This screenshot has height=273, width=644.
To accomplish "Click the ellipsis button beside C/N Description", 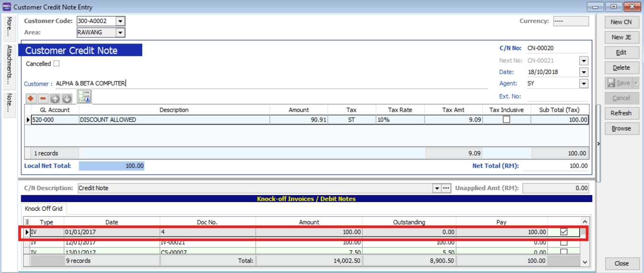I will tap(446, 188).
